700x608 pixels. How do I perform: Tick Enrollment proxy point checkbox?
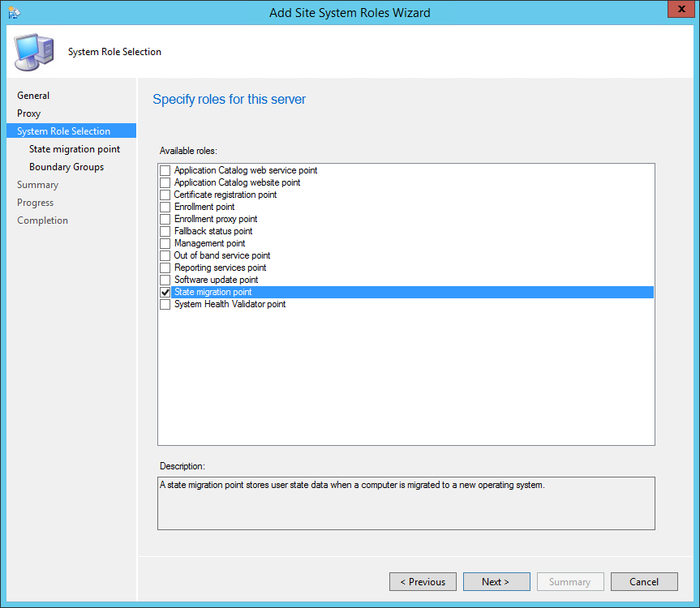[x=165, y=219]
